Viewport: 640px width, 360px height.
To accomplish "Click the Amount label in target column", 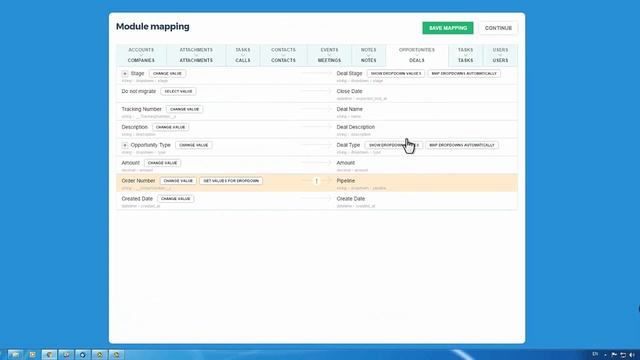I will click(x=346, y=163).
